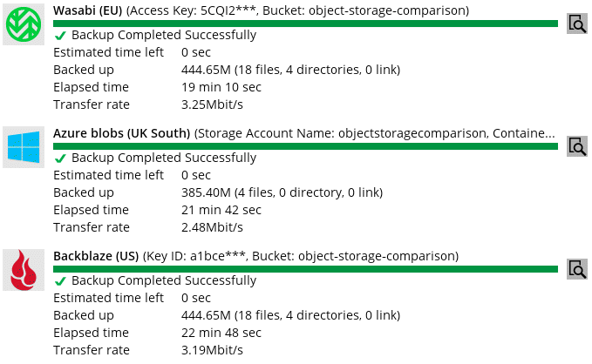Viewport: 592px width, 364px height.
Task: Open the Wasabi backup log viewer icon
Action: 577,24
